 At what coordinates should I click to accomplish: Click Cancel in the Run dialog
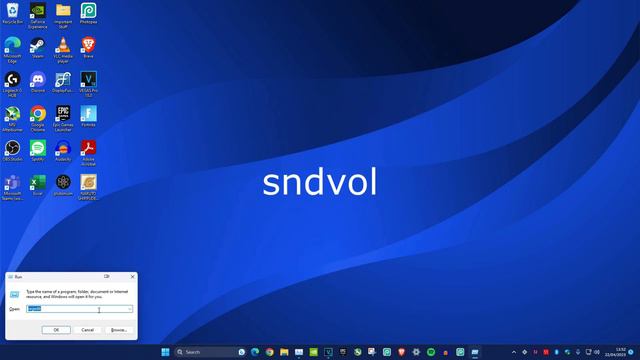tap(87, 330)
